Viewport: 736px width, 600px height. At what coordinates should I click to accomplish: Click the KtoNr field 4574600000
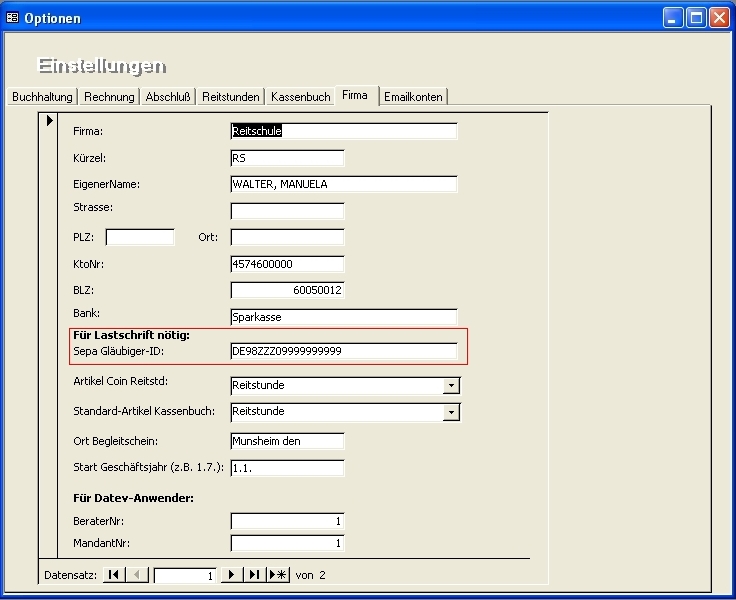(287, 264)
